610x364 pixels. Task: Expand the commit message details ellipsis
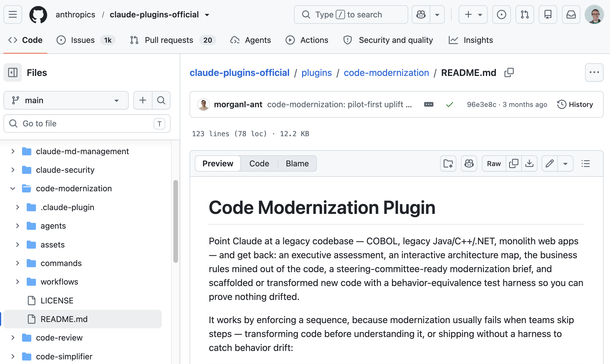[429, 104]
